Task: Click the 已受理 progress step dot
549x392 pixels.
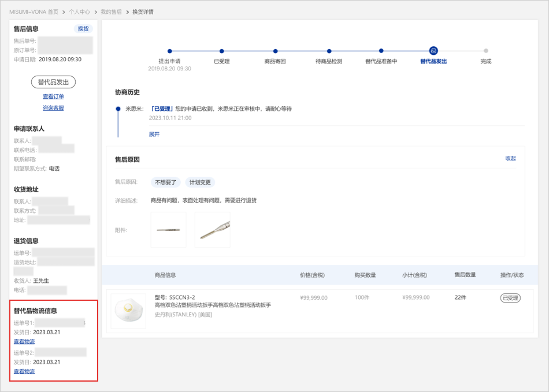Action: pyautogui.click(x=222, y=51)
